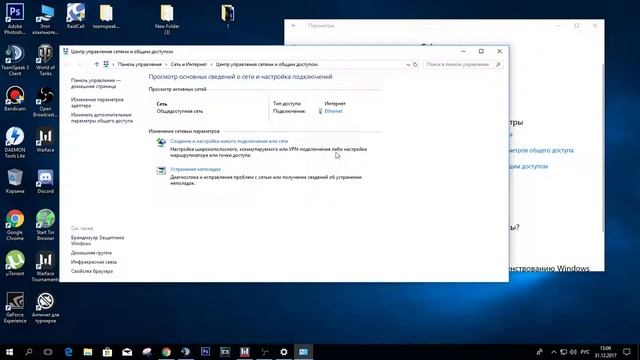Open Панель управления — домашняя страница link
The height and width of the screenshot is (360, 640).
click(x=96, y=83)
